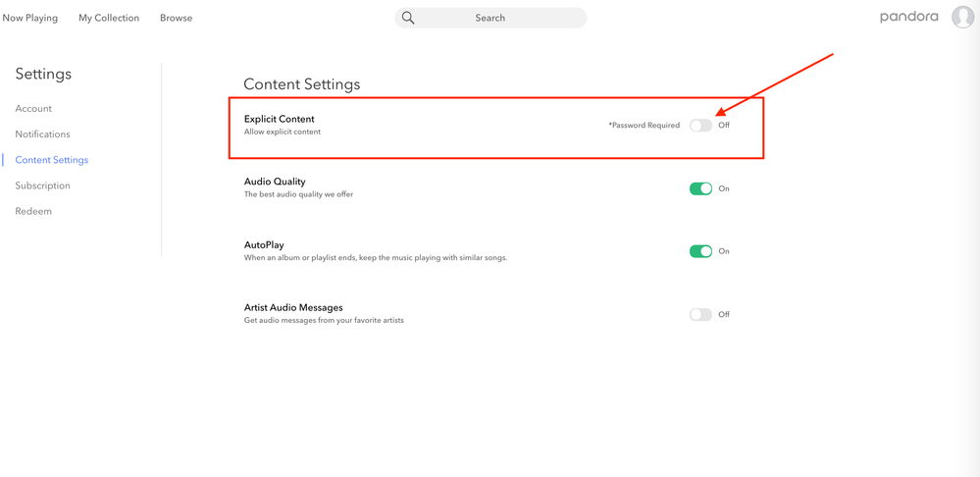Viewport: 980px width, 477px height.
Task: Click into the Search input field
Action: tap(500, 18)
